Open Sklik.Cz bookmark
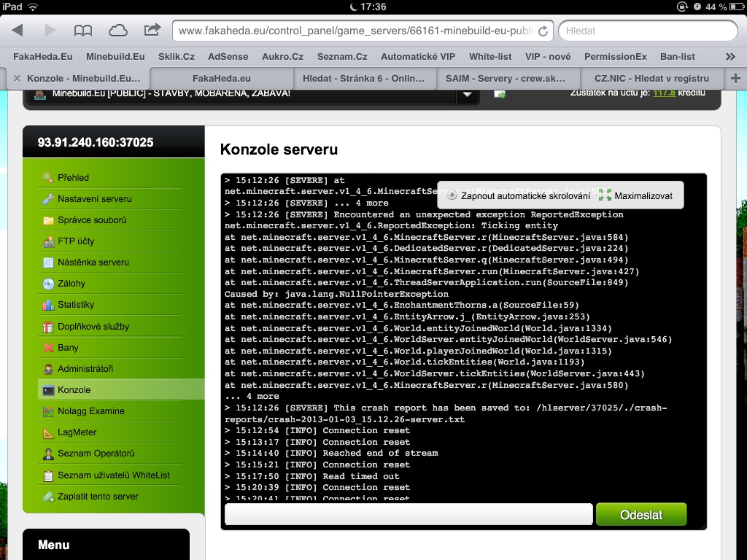The height and width of the screenshot is (560, 747). 177,57
